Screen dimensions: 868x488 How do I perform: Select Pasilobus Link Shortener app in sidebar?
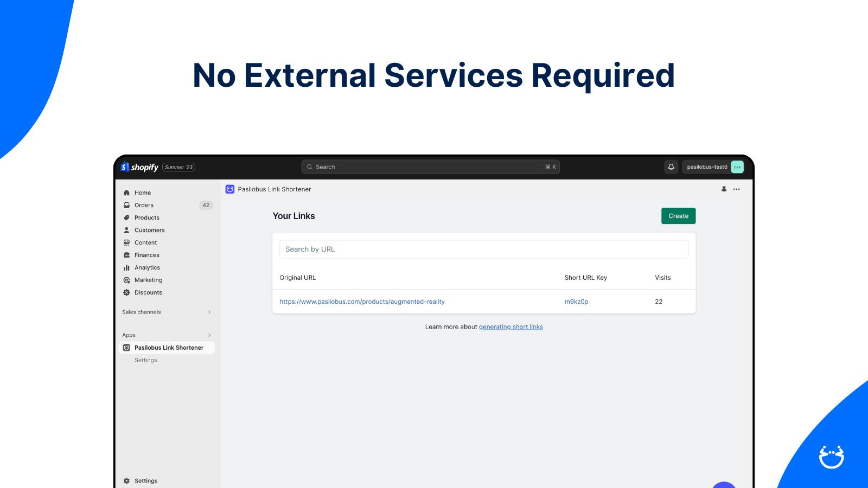click(x=167, y=348)
